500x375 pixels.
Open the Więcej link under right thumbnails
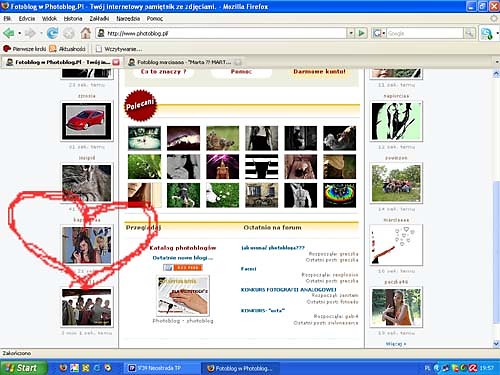click(x=396, y=344)
